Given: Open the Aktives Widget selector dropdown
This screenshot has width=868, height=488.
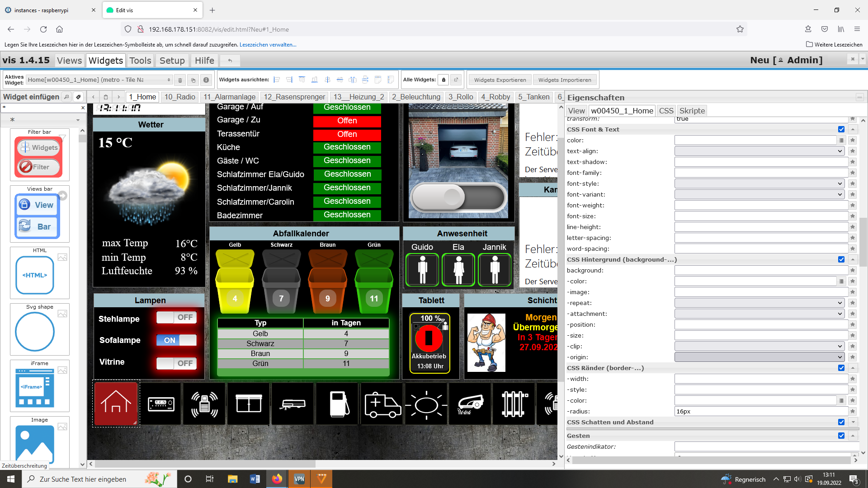Looking at the screenshot, I should [x=99, y=80].
